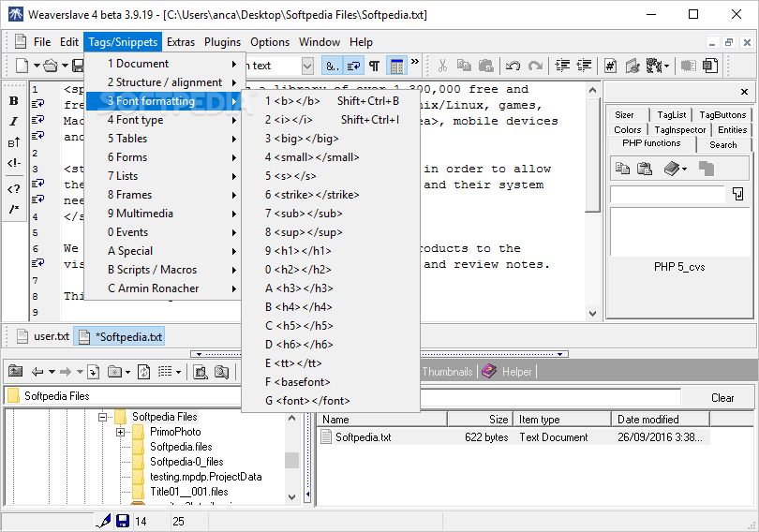Open dropdown arrow beside New document icon
This screenshot has height=532, width=759.
click(x=37, y=66)
